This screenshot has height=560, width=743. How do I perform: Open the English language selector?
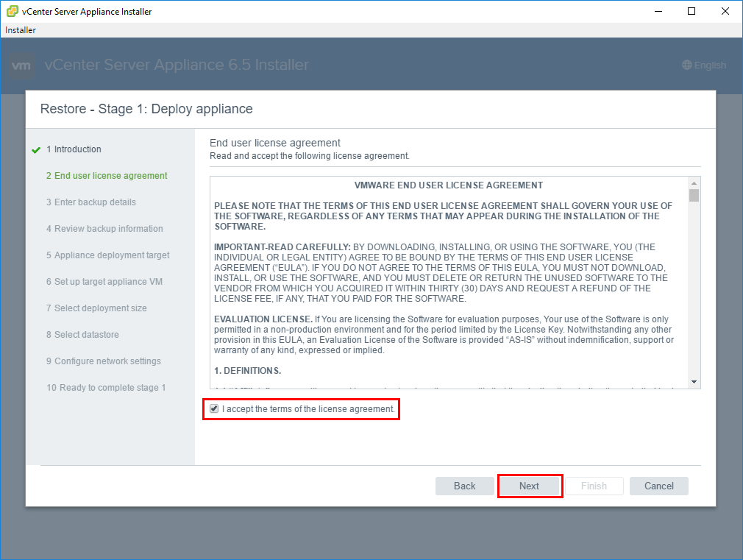click(x=704, y=65)
